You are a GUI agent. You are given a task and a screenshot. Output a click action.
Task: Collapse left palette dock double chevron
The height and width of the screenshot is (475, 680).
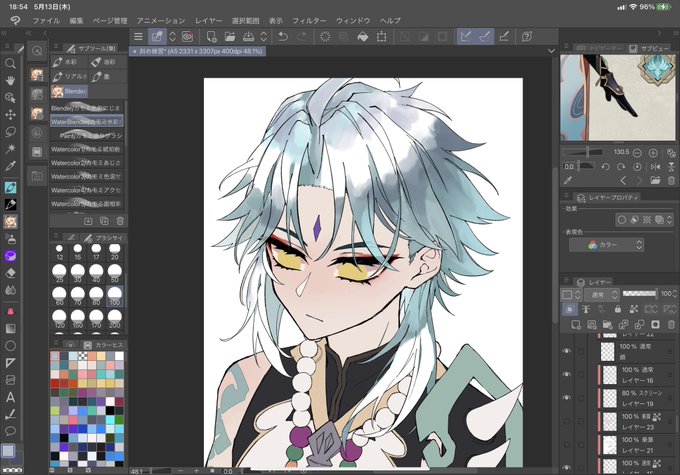click(4, 33)
